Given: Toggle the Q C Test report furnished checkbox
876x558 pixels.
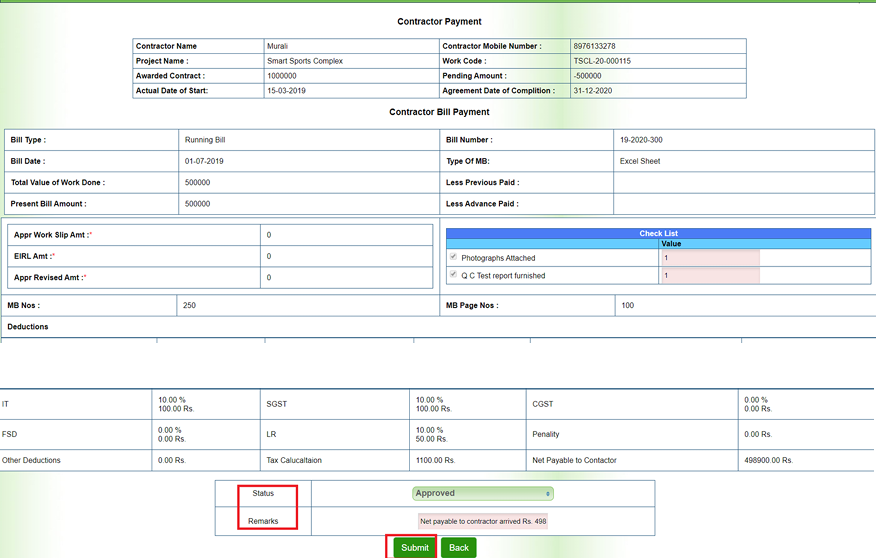Looking at the screenshot, I should pos(453,275).
